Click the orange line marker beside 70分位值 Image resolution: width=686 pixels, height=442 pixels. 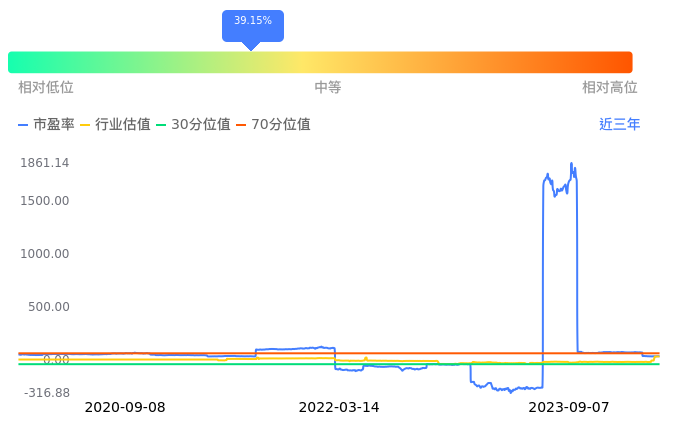click(x=241, y=125)
